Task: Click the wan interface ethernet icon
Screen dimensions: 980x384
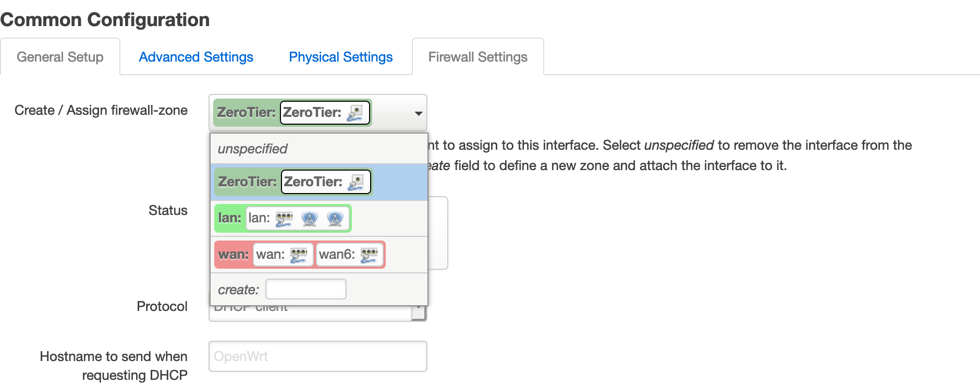Action: click(299, 255)
